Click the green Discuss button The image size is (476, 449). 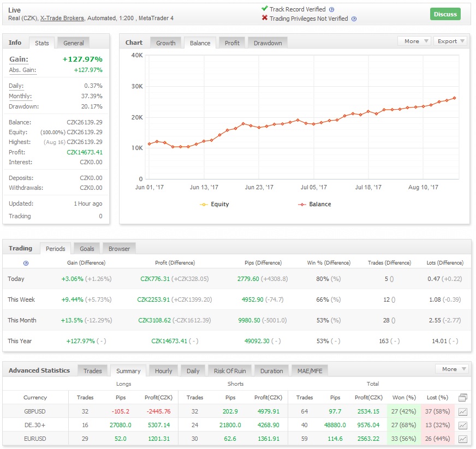click(x=445, y=14)
